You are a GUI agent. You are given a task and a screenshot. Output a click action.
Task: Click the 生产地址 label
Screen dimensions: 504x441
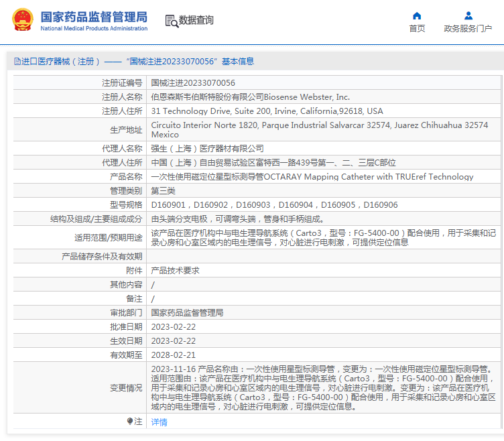pos(126,130)
